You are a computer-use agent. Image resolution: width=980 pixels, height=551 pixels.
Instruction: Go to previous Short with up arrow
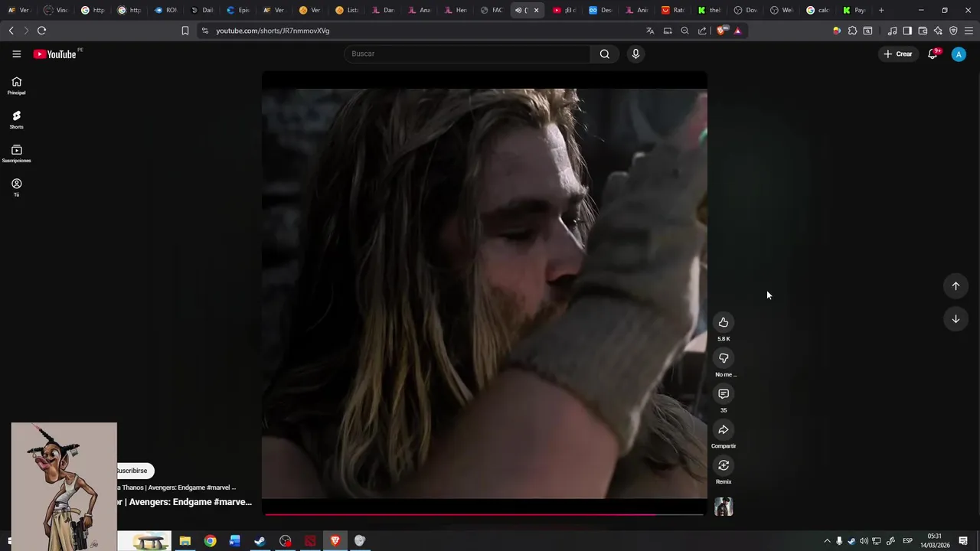coord(955,286)
